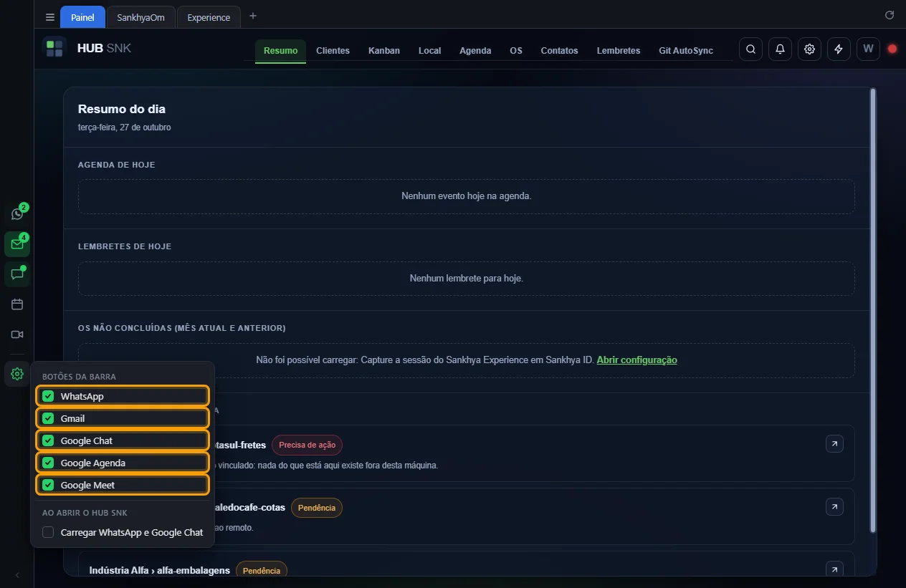The width and height of the screenshot is (906, 588).
Task: Click Pendência badge on alfa-embalagens
Action: tap(262, 570)
